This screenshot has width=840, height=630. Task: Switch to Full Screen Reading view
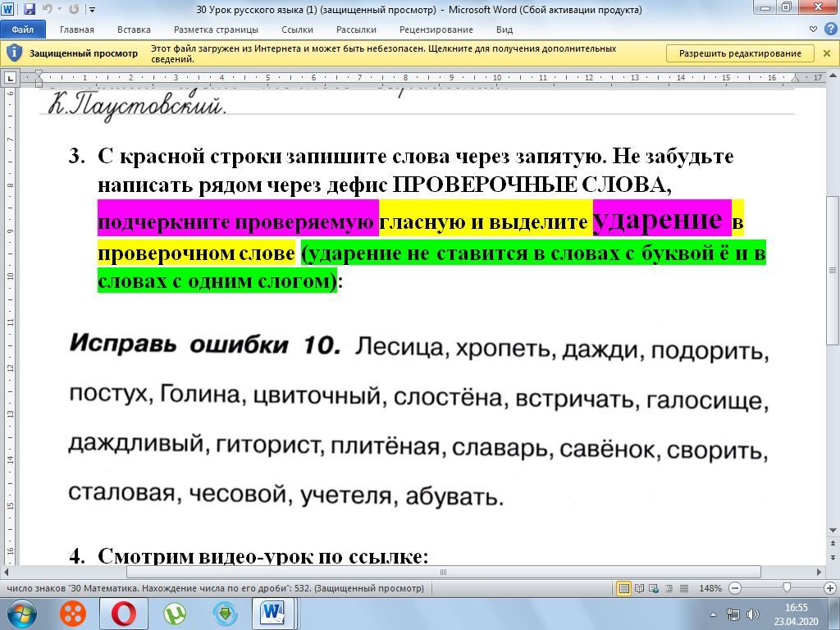(639, 588)
